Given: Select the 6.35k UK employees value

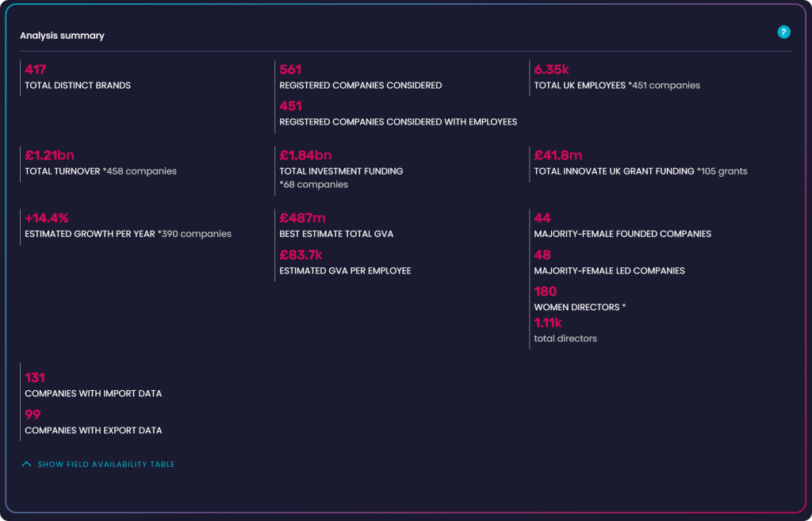Looking at the screenshot, I should point(552,70).
